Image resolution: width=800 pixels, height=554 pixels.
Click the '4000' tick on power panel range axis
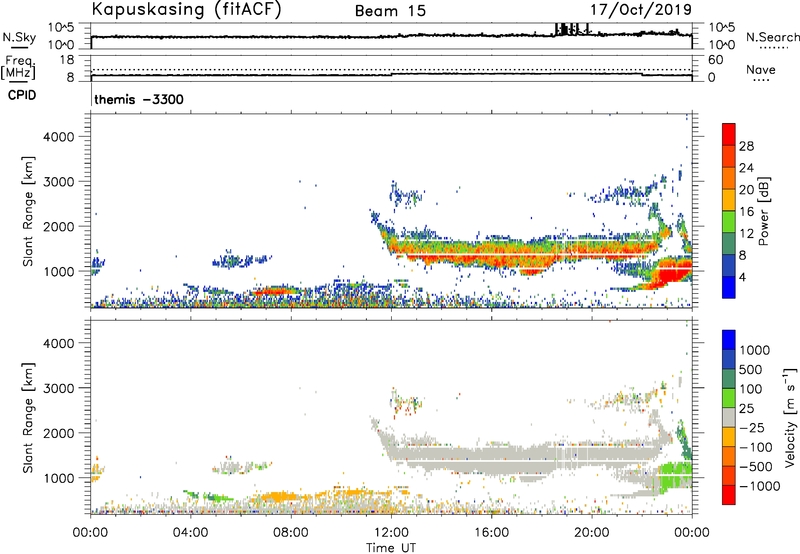coord(58,137)
